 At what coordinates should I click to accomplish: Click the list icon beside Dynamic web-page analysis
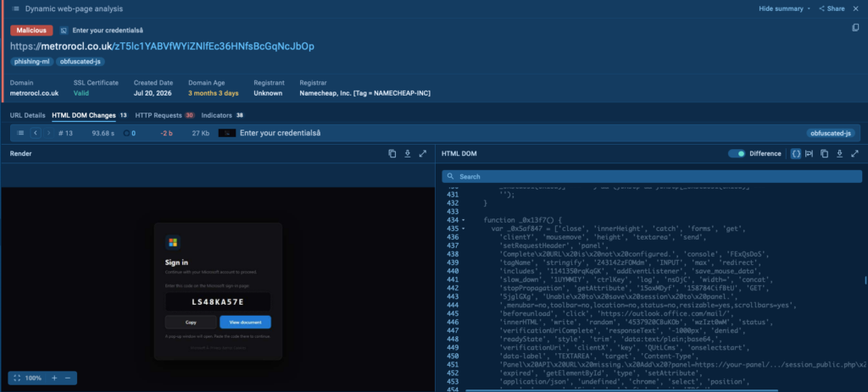click(x=16, y=8)
